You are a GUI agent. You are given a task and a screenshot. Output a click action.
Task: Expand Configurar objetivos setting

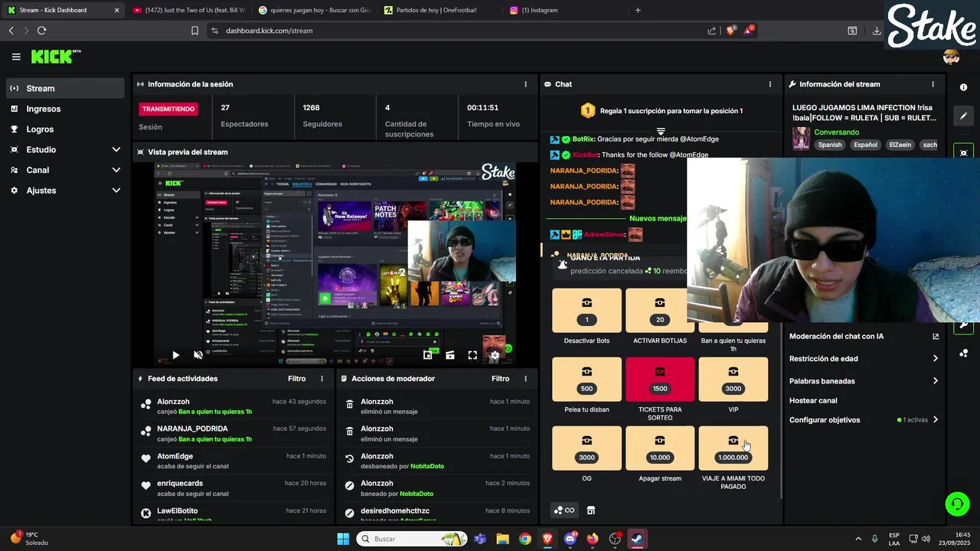point(864,419)
